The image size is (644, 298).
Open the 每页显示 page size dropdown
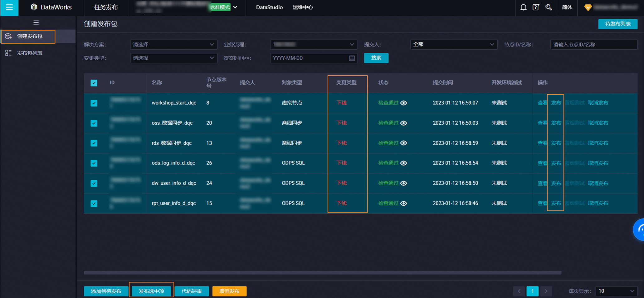coord(616,291)
